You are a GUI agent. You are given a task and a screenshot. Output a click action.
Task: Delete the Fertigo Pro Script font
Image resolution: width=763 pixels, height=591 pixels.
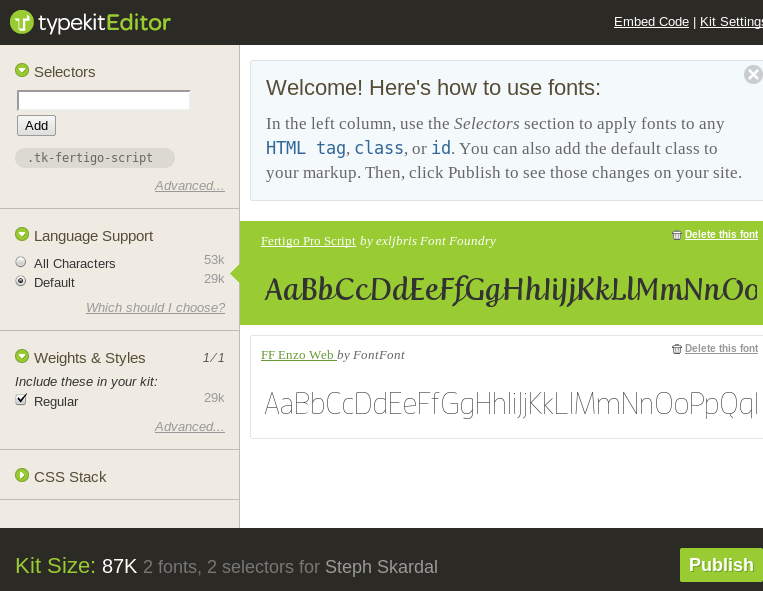(721, 234)
